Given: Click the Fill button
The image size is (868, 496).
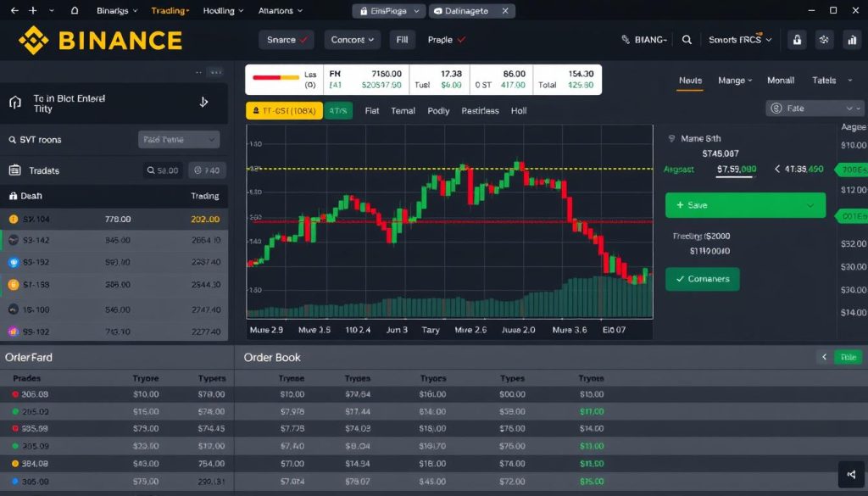Looking at the screenshot, I should pos(403,40).
